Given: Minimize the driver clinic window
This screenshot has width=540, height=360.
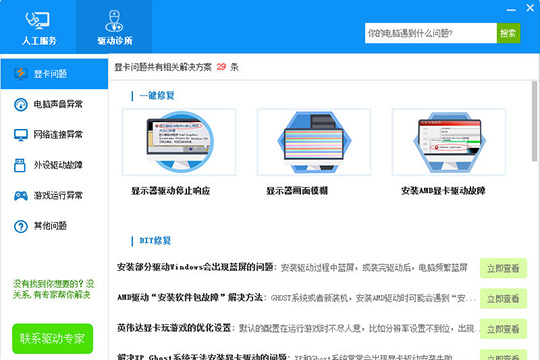Looking at the screenshot, I should pos(511,10).
